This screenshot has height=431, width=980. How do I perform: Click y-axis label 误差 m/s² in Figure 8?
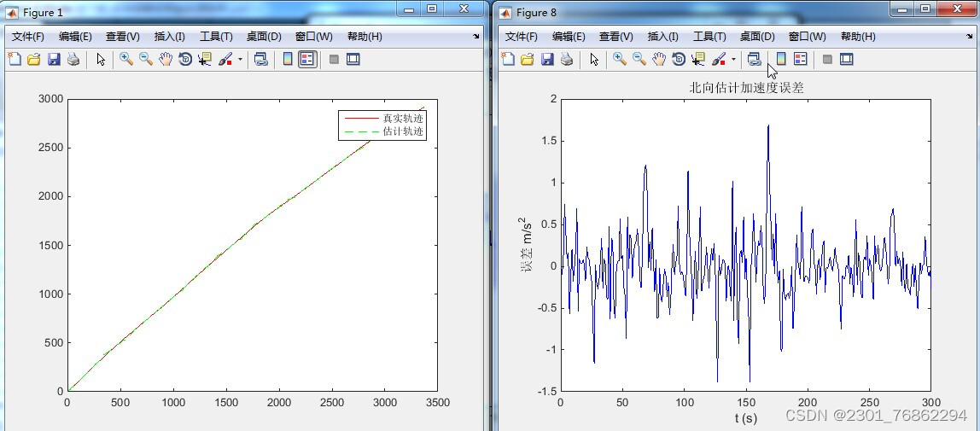[x=526, y=245]
